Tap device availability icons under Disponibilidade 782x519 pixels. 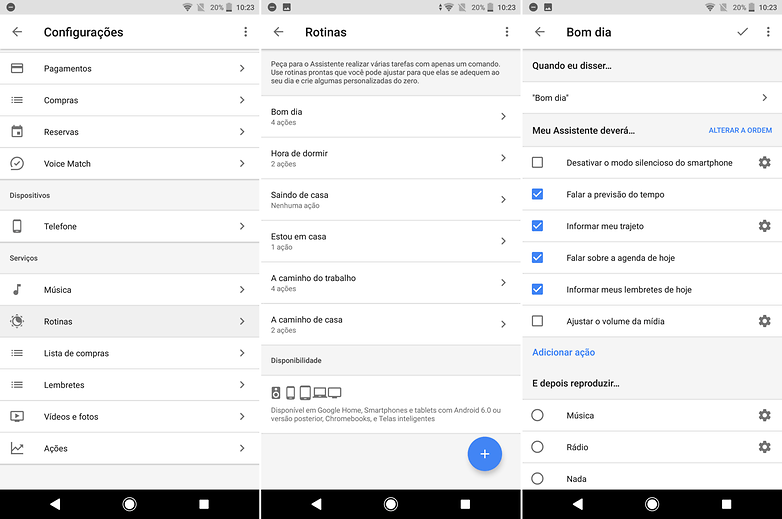[306, 393]
